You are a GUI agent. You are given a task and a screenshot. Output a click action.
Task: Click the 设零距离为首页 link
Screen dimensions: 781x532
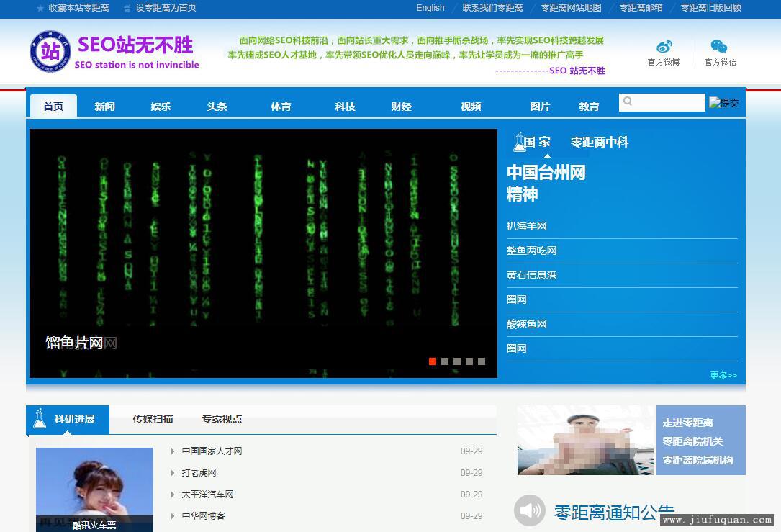pyautogui.click(x=166, y=8)
